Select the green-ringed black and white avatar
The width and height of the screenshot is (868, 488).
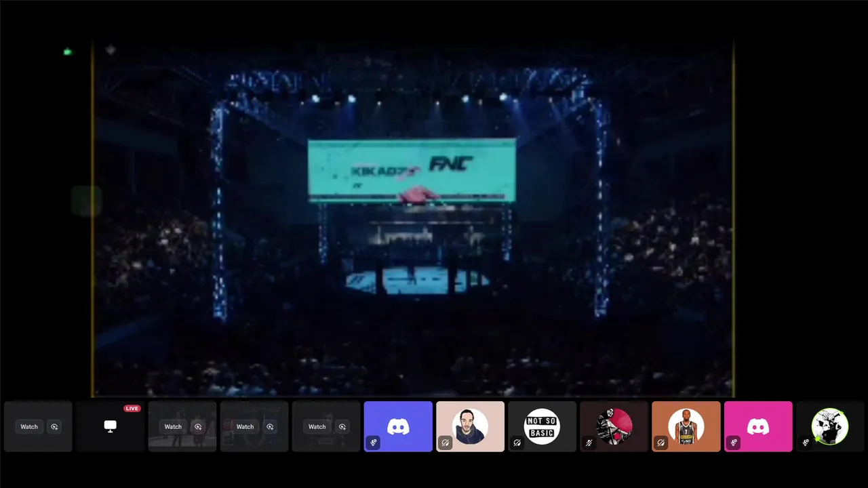click(830, 426)
